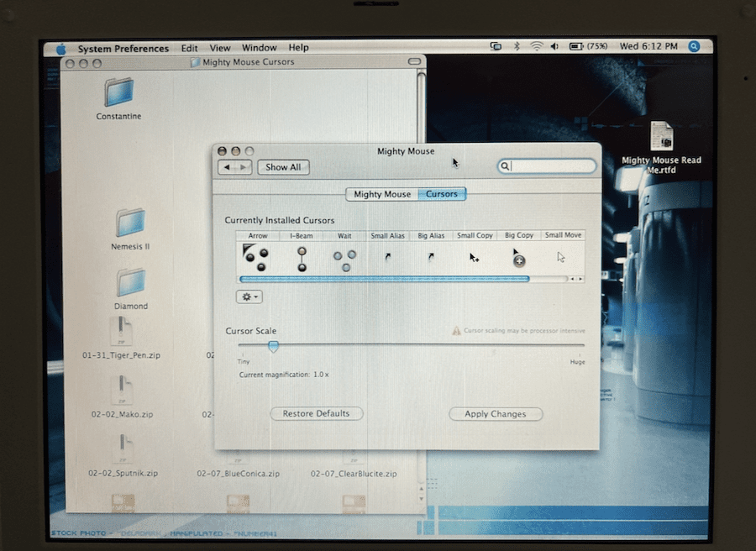The height and width of the screenshot is (551, 756).
Task: Open the volume menu bar icon
Action: [x=554, y=46]
